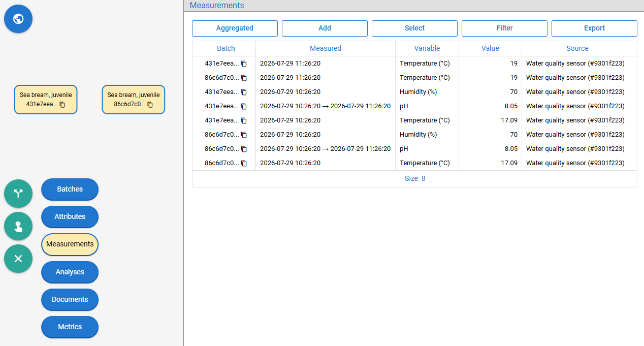This screenshot has height=346, width=644.
Task: Click the Add measurement button
Action: click(325, 28)
